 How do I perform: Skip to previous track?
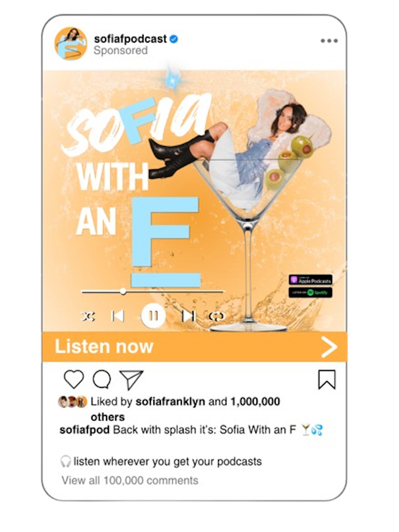click(x=117, y=316)
